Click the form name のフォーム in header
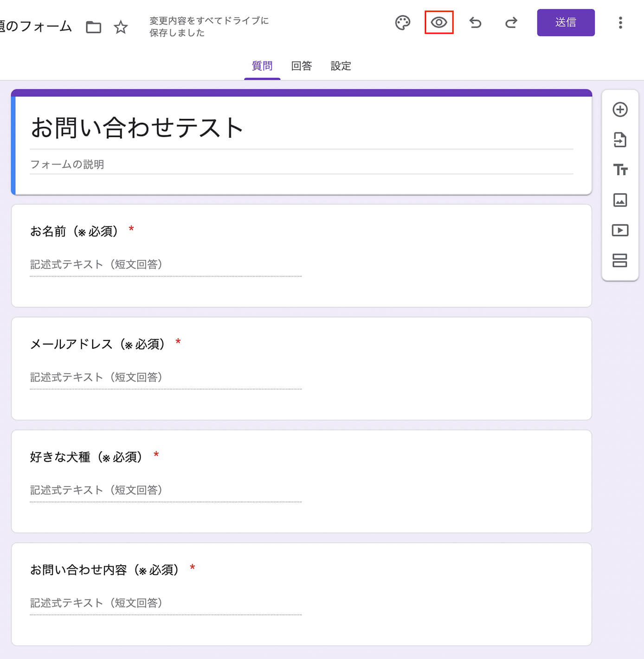This screenshot has height=659, width=644. pos(36,26)
